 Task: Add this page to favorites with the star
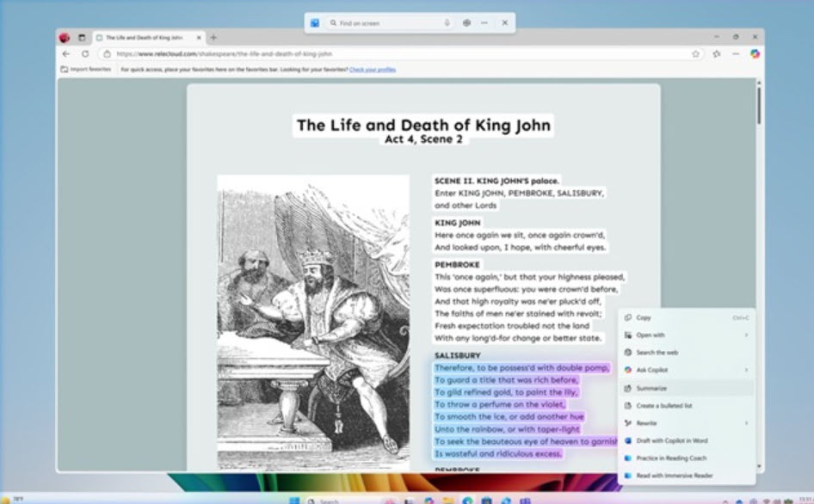coord(695,54)
